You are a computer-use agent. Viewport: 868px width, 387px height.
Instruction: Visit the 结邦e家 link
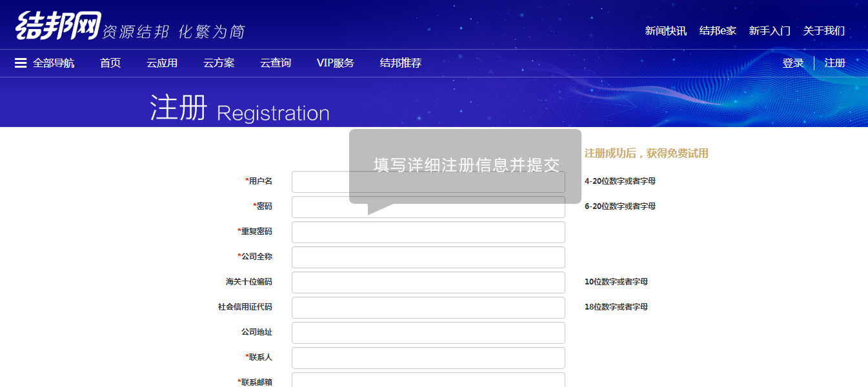tap(718, 31)
